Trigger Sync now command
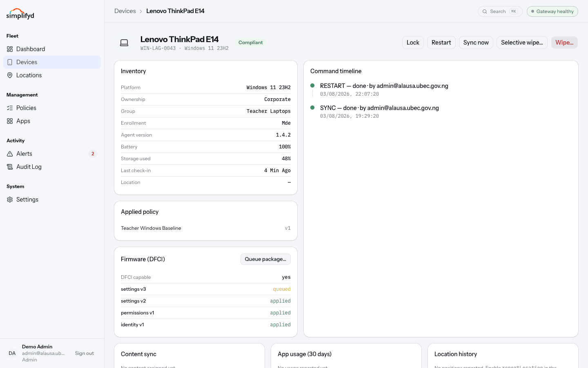 coord(476,43)
